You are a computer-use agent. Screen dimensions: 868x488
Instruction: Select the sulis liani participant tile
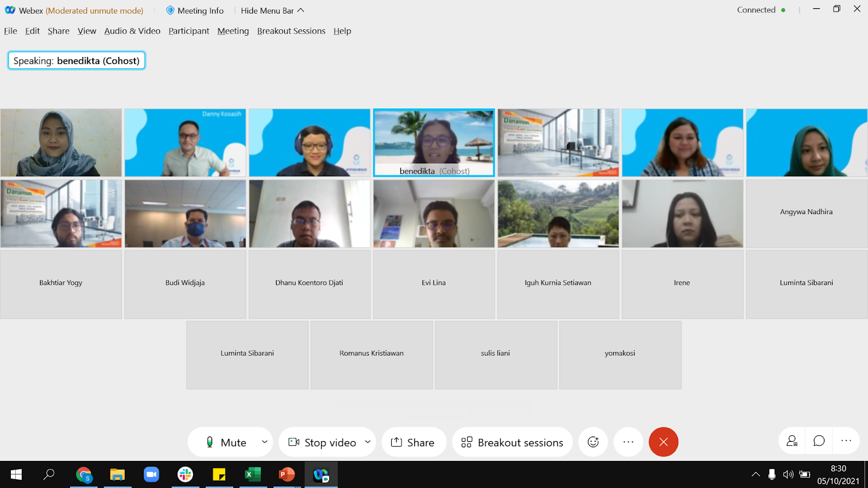[496, 355]
